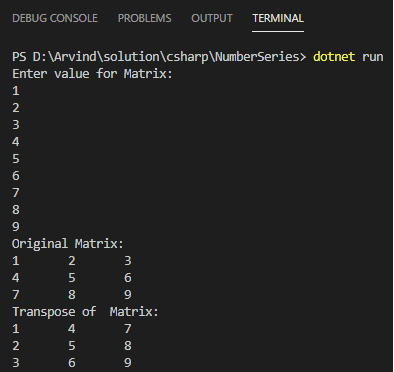This screenshot has width=394, height=372.
Task: Click value 5 in the Original Matrix middle row
Action: coord(72,278)
